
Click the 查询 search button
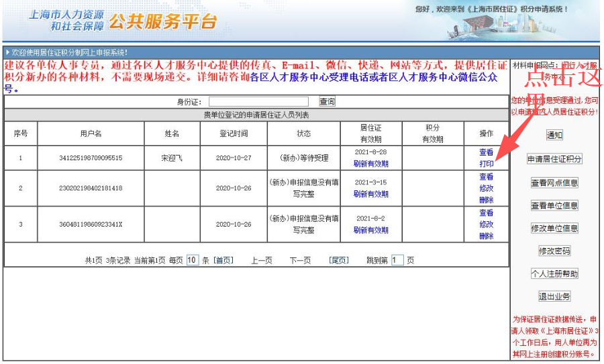(327, 102)
